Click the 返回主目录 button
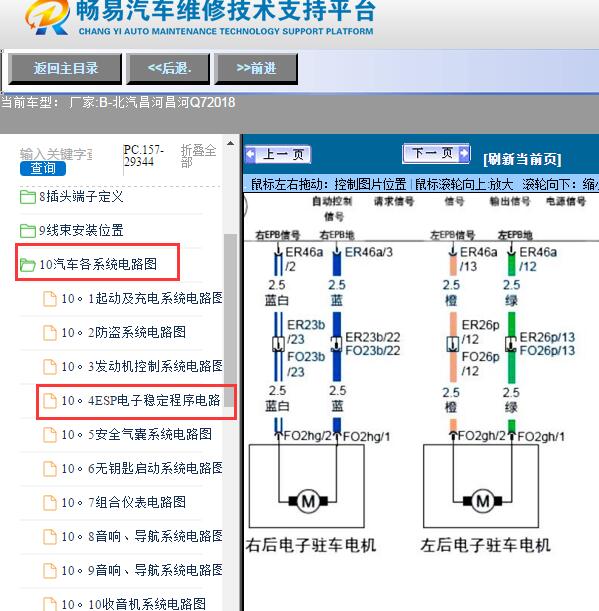 pos(65,69)
